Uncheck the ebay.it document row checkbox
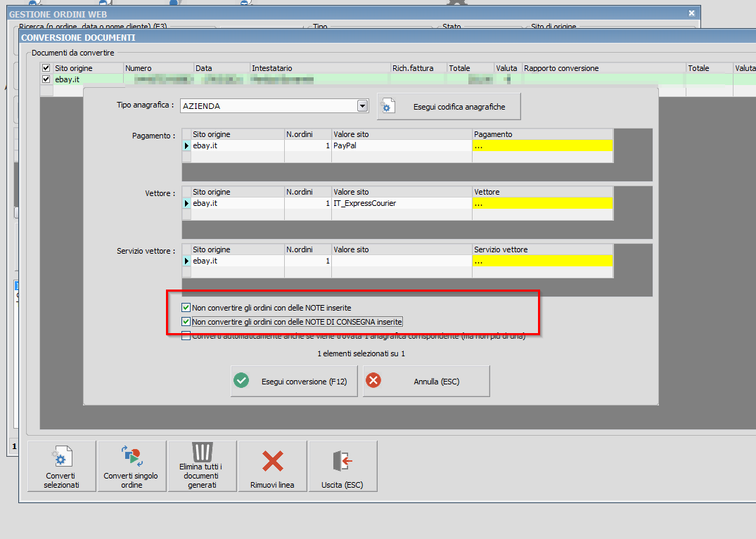The image size is (756, 539). 46,79
